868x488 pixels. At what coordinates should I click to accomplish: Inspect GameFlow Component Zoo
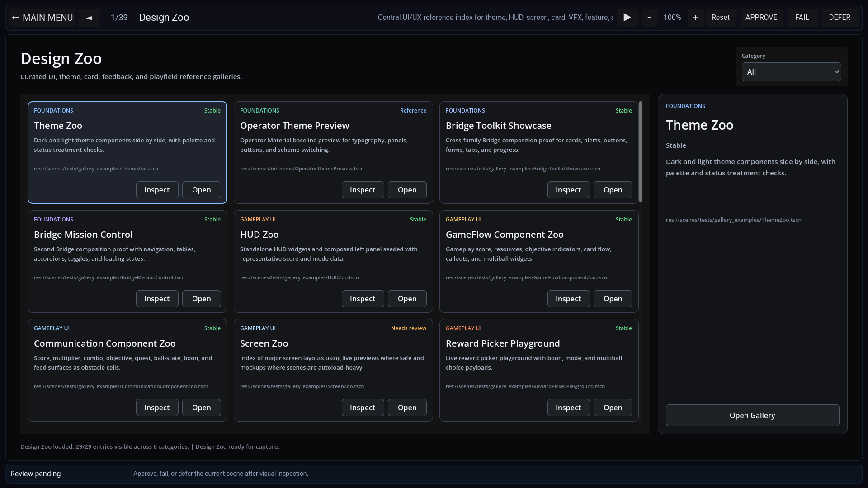[x=568, y=299]
